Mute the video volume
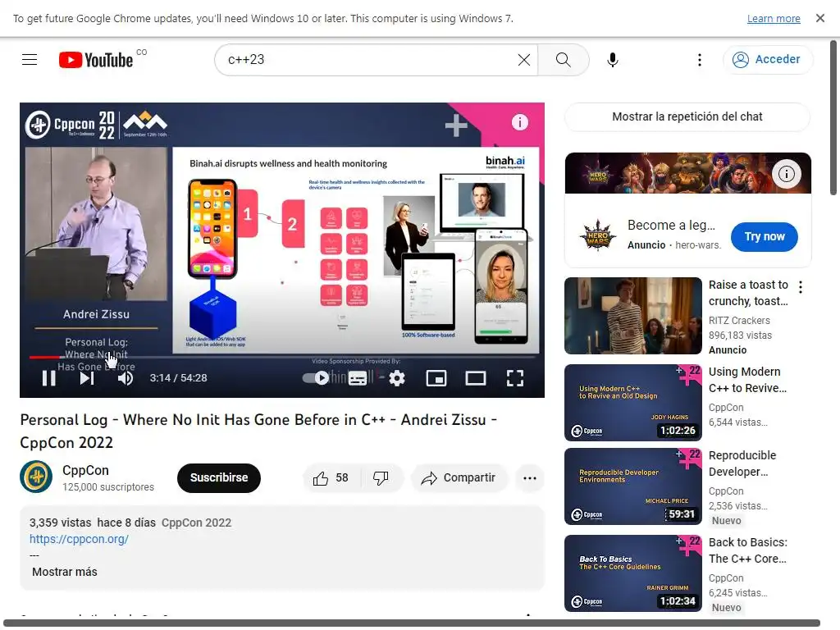 [x=126, y=378]
